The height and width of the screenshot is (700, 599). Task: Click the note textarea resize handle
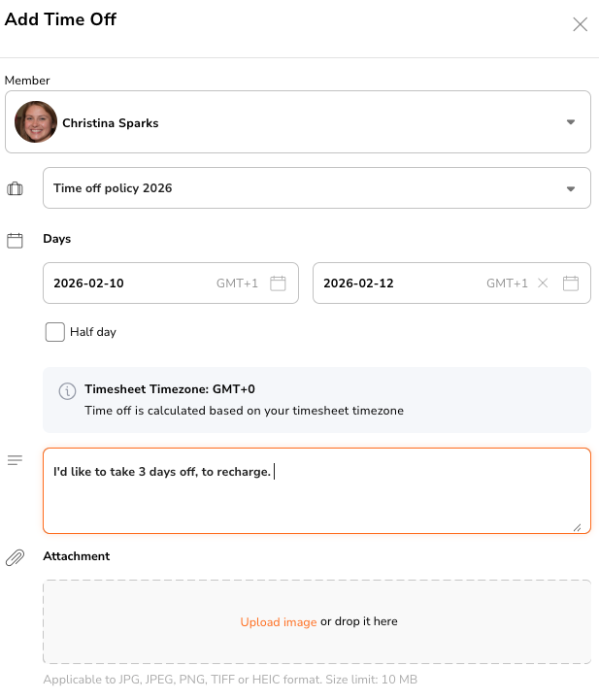(x=577, y=528)
